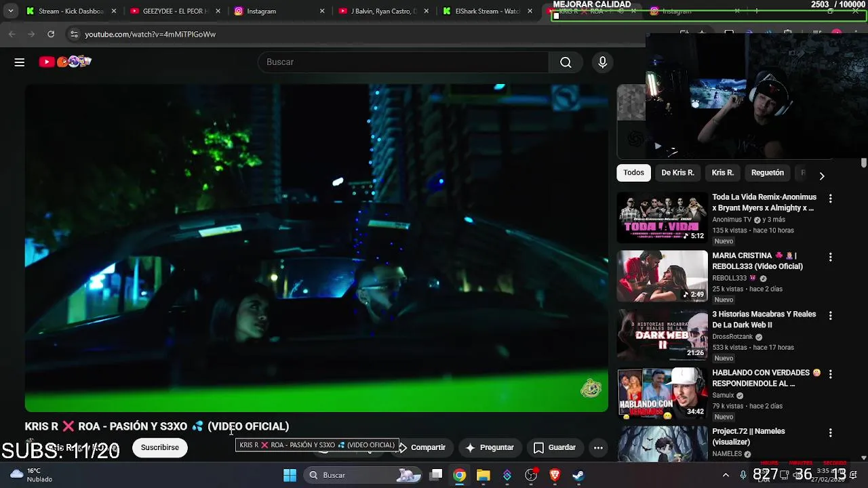Go back using the browser back arrow
Viewport: 868px width, 488px height.
click(x=12, y=34)
